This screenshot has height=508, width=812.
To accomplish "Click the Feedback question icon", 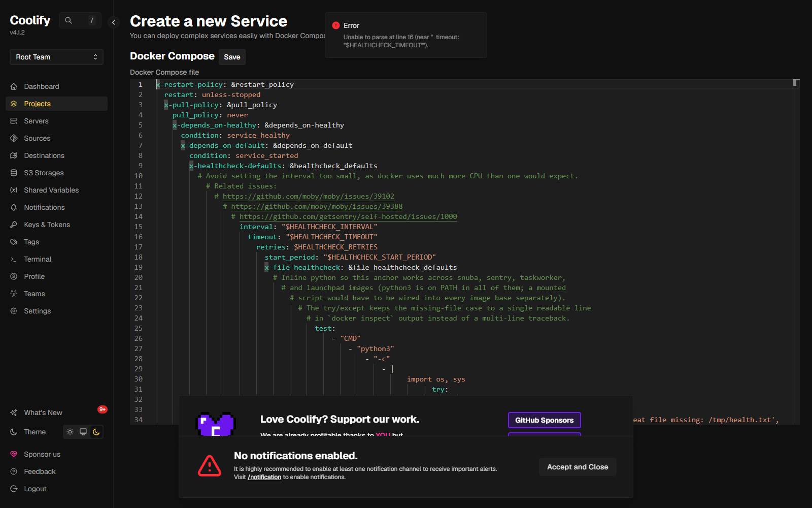I will pos(14,471).
